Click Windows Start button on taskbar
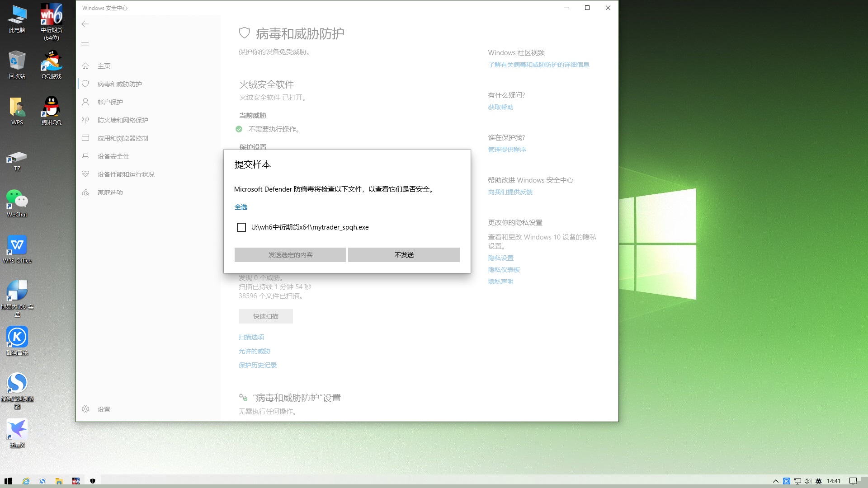Viewport: 868px width, 488px height. [x=8, y=481]
